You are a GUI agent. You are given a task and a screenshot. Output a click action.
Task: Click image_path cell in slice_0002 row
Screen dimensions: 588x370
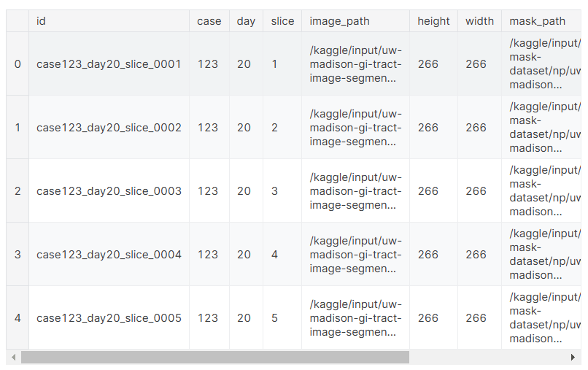(x=355, y=128)
